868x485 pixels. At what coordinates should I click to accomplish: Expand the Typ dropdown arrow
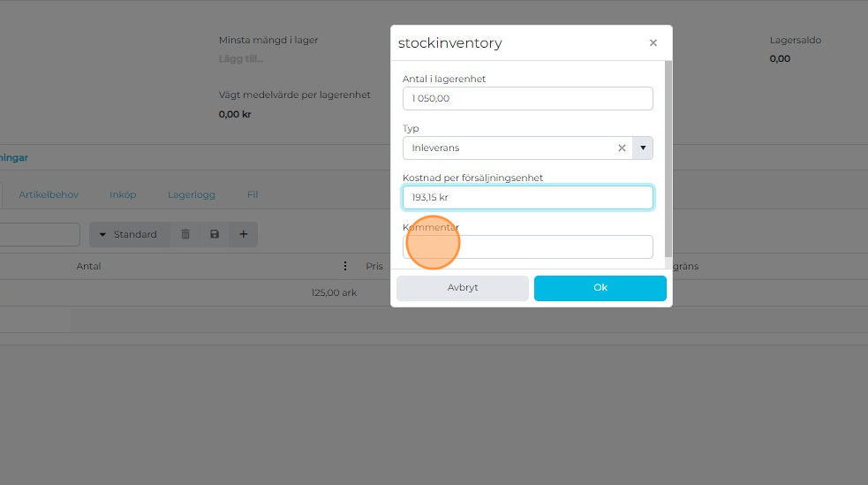[x=643, y=148]
